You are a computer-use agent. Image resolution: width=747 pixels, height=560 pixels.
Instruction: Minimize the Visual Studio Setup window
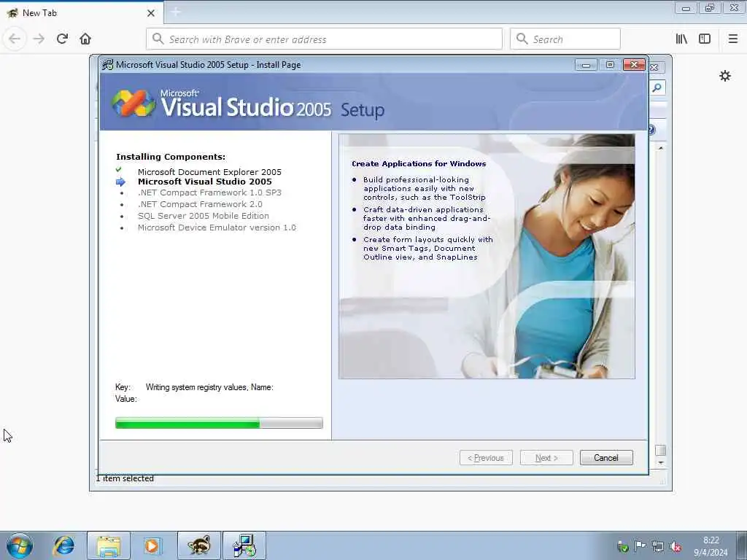tap(586, 65)
